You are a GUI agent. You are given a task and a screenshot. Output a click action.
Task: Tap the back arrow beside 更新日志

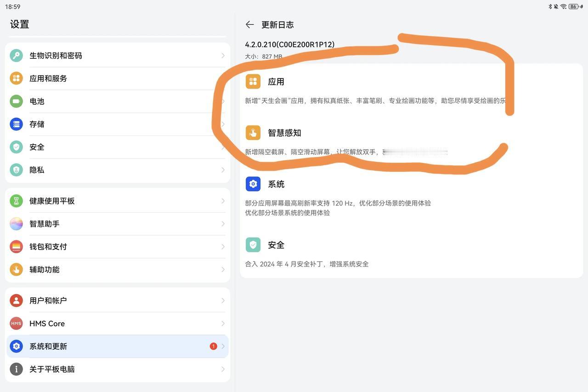(249, 25)
